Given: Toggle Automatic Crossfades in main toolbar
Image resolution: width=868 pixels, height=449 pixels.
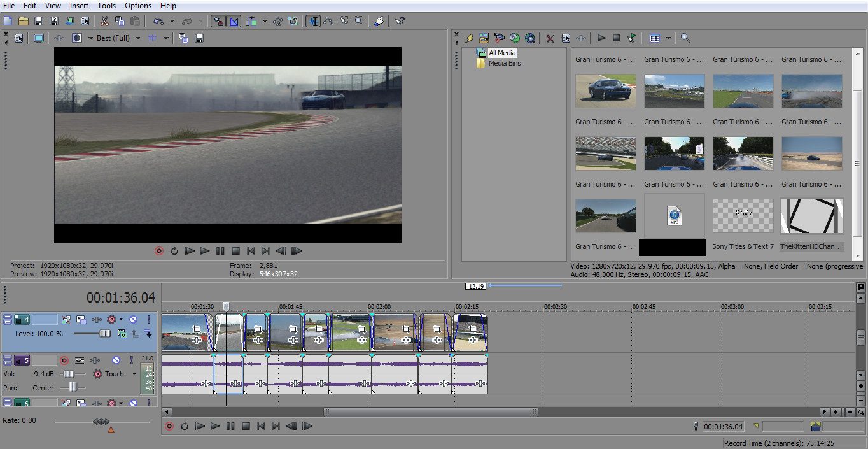Looking at the screenshot, I should pyautogui.click(x=234, y=21).
